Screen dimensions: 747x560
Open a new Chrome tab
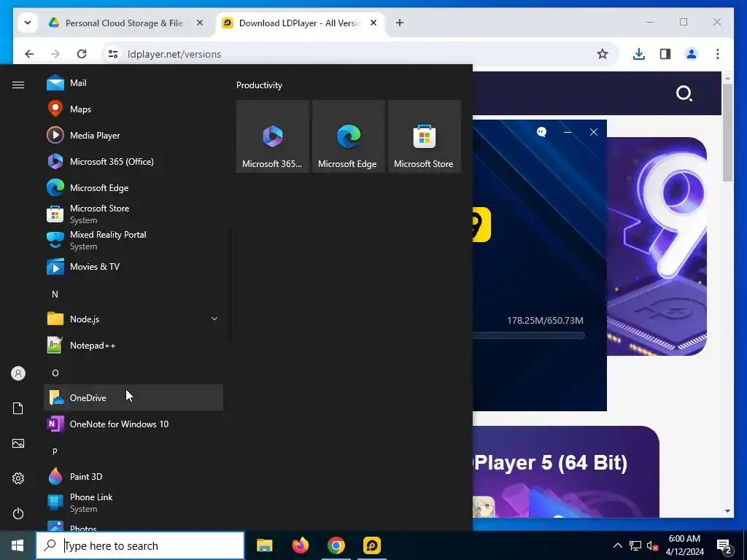click(x=400, y=23)
